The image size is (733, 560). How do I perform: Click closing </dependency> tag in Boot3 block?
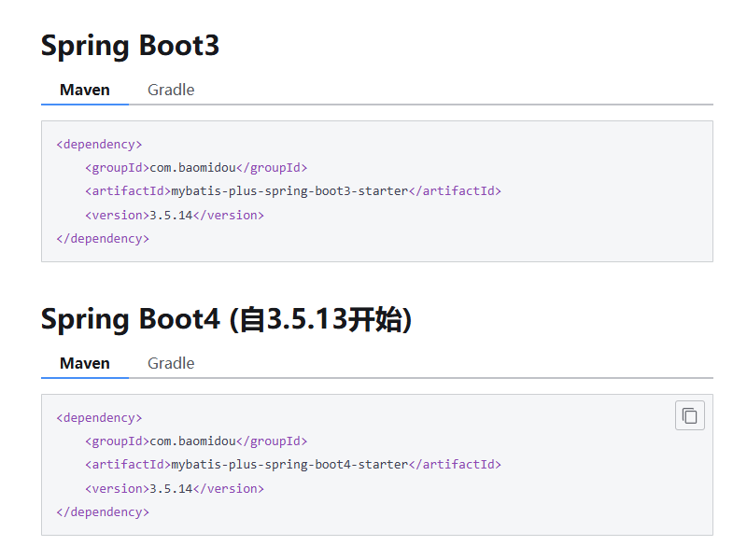click(x=103, y=239)
